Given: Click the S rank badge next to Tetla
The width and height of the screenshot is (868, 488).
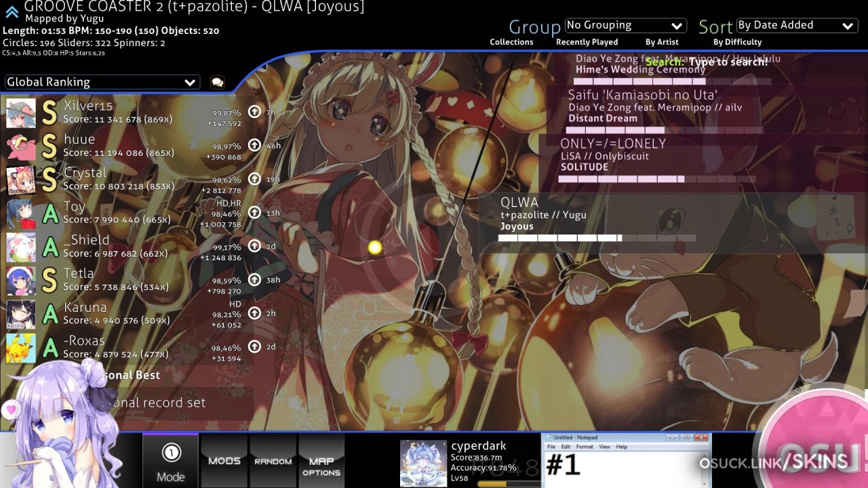Looking at the screenshot, I should (50, 281).
